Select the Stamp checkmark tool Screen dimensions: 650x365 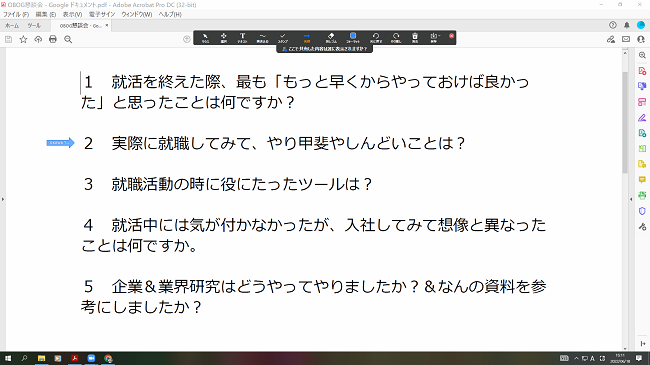[283, 38]
